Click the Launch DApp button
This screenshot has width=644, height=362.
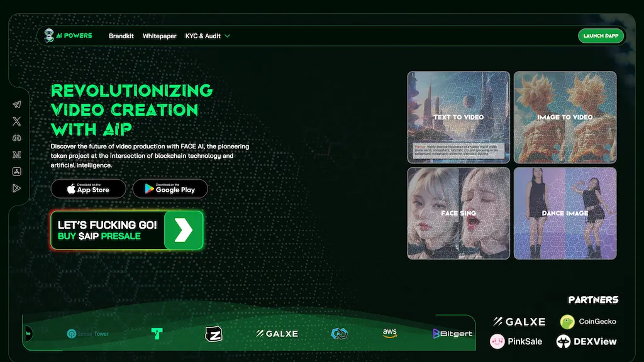601,36
